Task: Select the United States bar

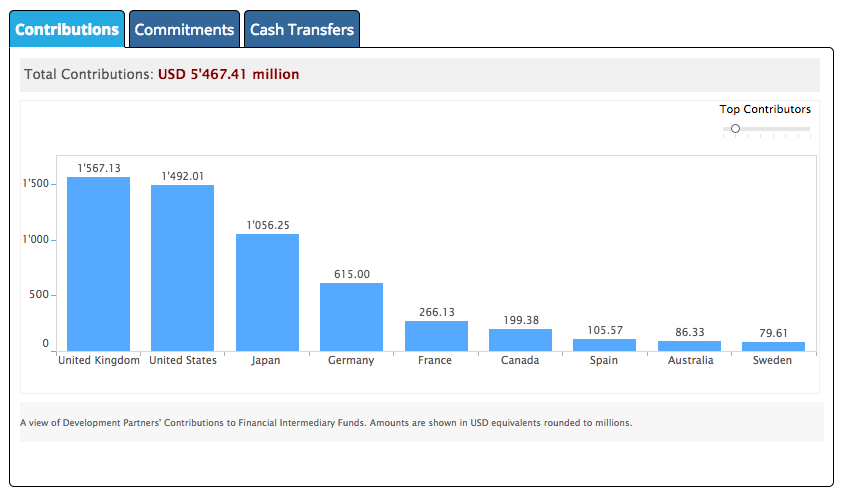Action: point(182,268)
